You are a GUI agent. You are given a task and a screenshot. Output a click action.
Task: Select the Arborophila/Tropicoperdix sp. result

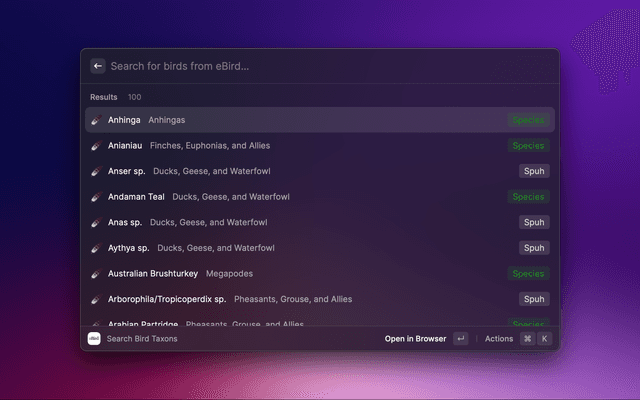tap(300, 299)
